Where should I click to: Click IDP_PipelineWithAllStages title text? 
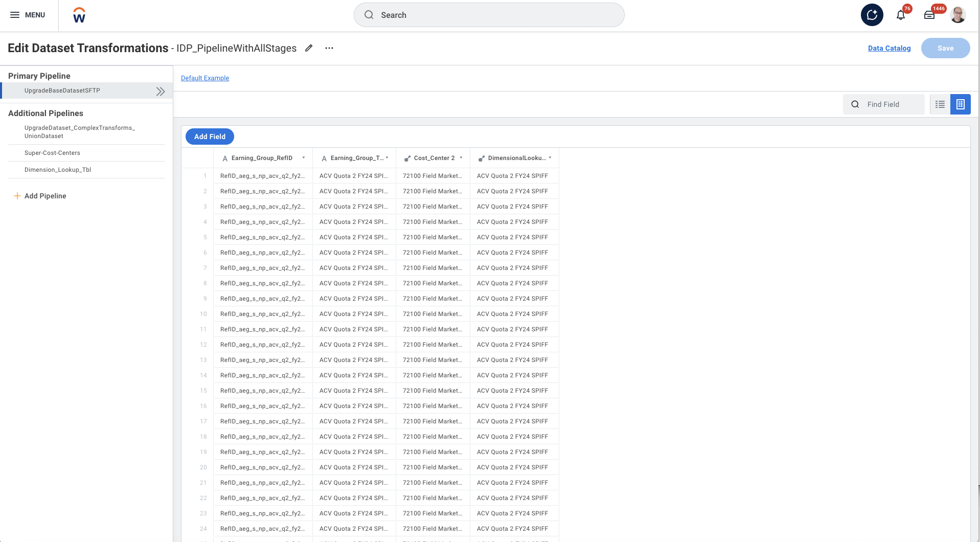(x=237, y=48)
